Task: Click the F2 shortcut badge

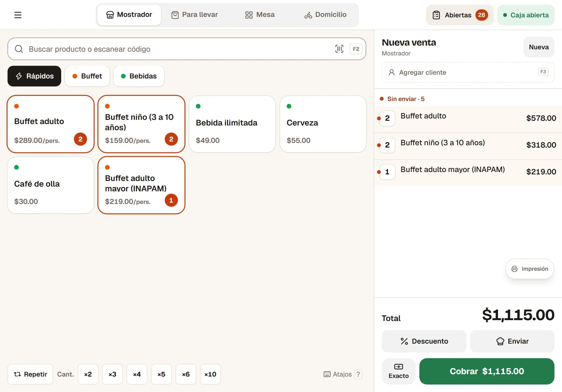Action: (356, 49)
